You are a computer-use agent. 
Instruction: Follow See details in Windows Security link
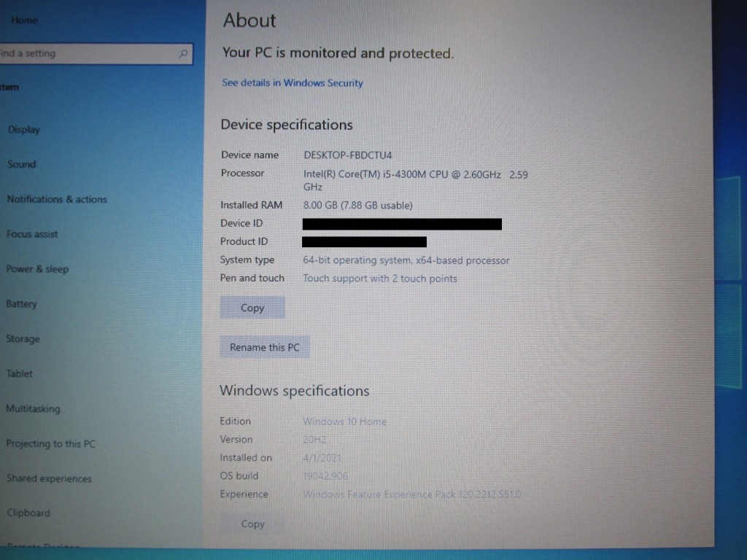click(x=292, y=83)
